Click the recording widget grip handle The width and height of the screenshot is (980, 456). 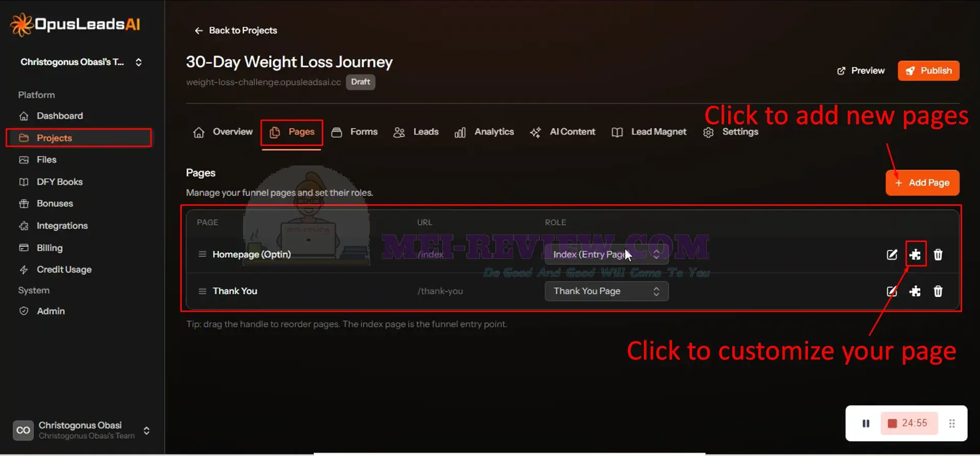click(952, 423)
